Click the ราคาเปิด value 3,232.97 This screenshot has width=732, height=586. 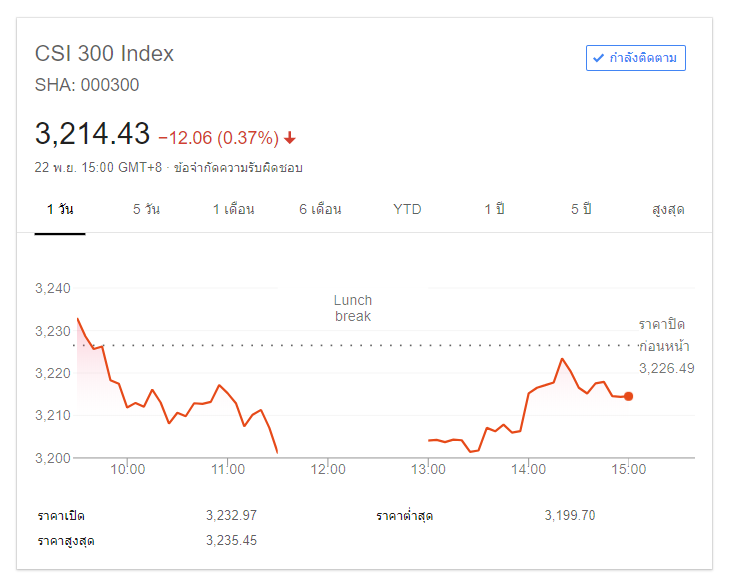[x=231, y=516]
